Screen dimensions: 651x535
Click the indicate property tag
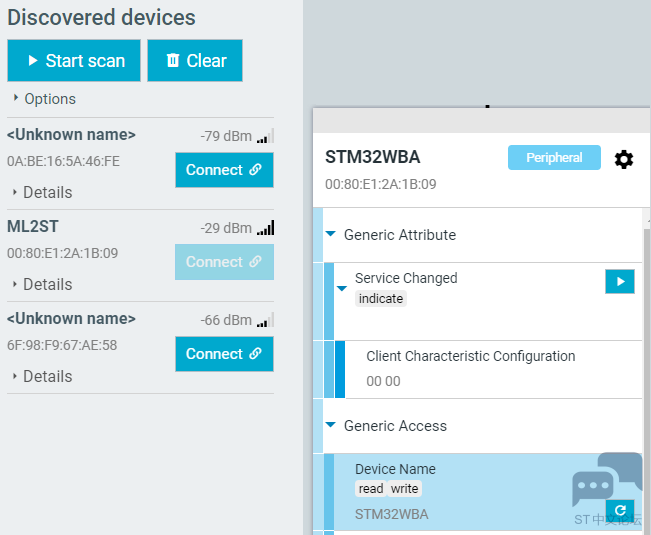(x=381, y=298)
